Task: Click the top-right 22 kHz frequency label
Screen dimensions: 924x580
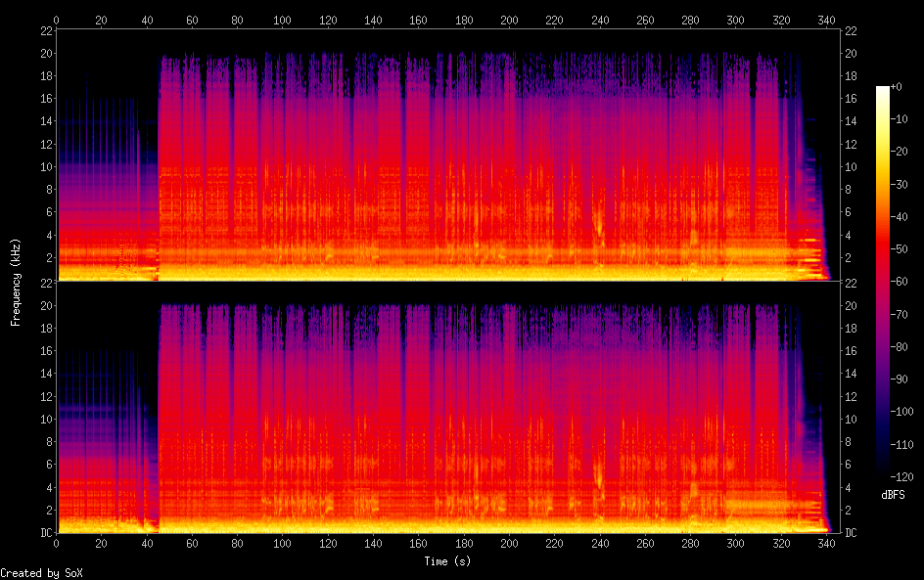Action: click(x=852, y=31)
